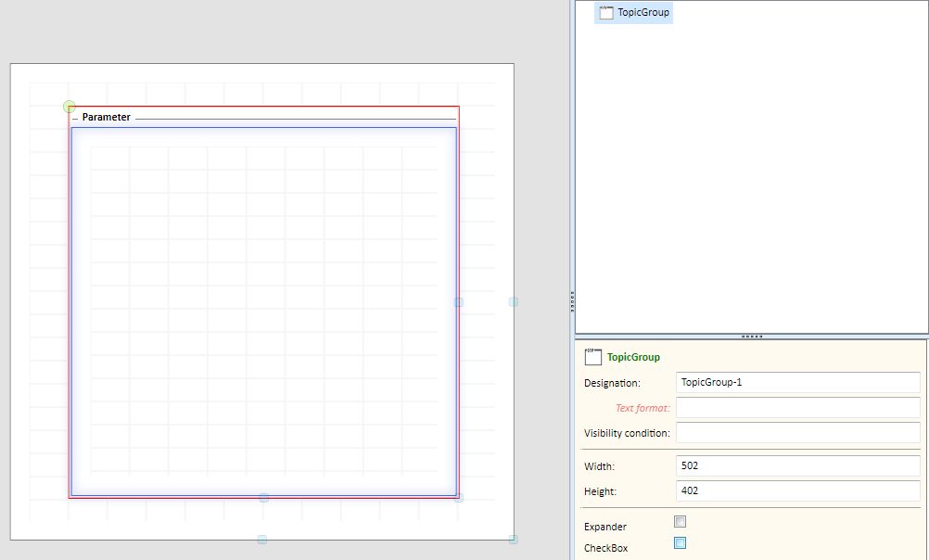Click the Designation field containing TopicGroup-1
This screenshot has height=560, width=929.
tap(797, 383)
